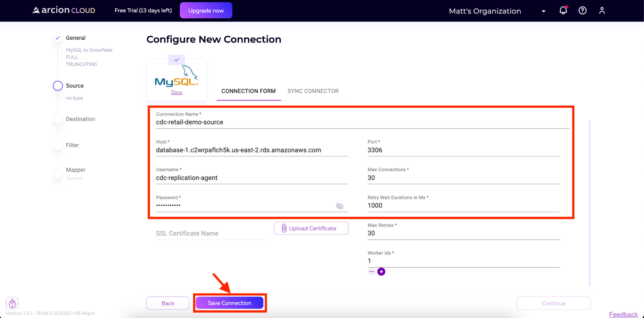Focus the Connection Name field

coord(363,122)
